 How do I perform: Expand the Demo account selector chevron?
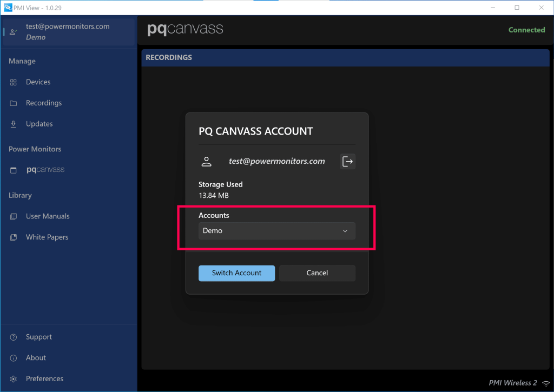coord(345,230)
